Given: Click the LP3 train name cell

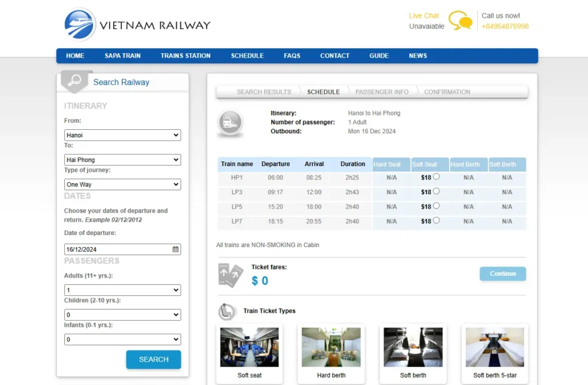Looking at the screenshot, I should pos(237,192).
